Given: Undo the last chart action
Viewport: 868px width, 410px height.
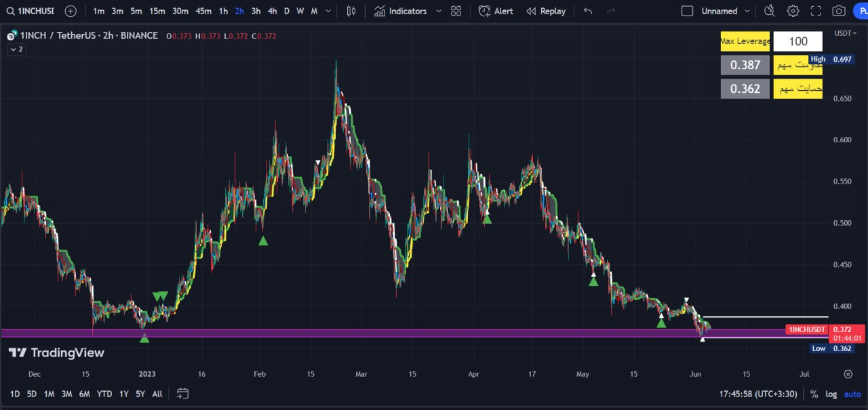Looking at the screenshot, I should click(588, 11).
